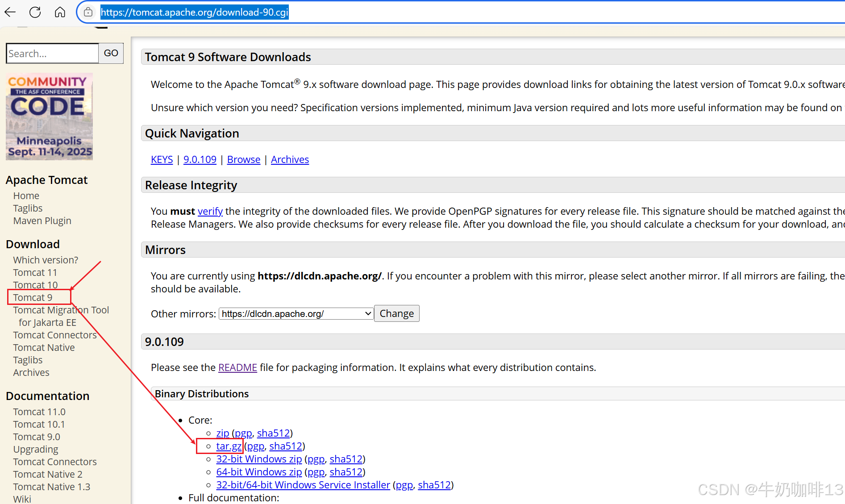Viewport: 845px width, 504px height.
Task: Open Browse quick navigation link
Action: click(x=244, y=159)
